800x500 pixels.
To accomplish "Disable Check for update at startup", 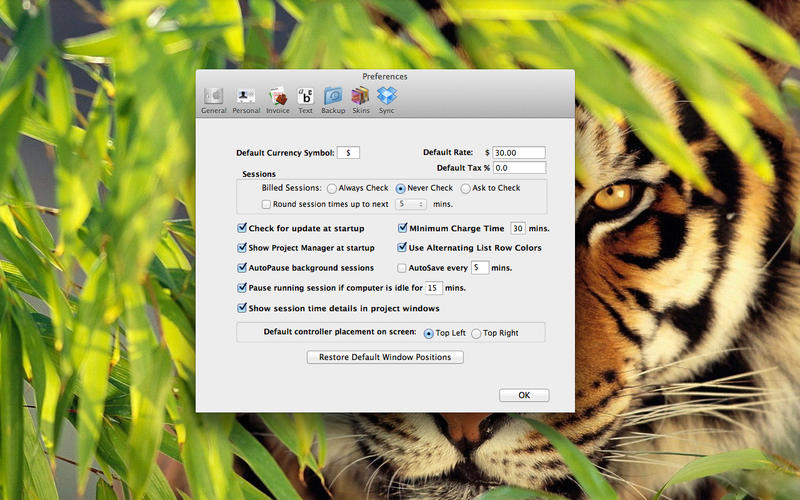I will [242, 229].
